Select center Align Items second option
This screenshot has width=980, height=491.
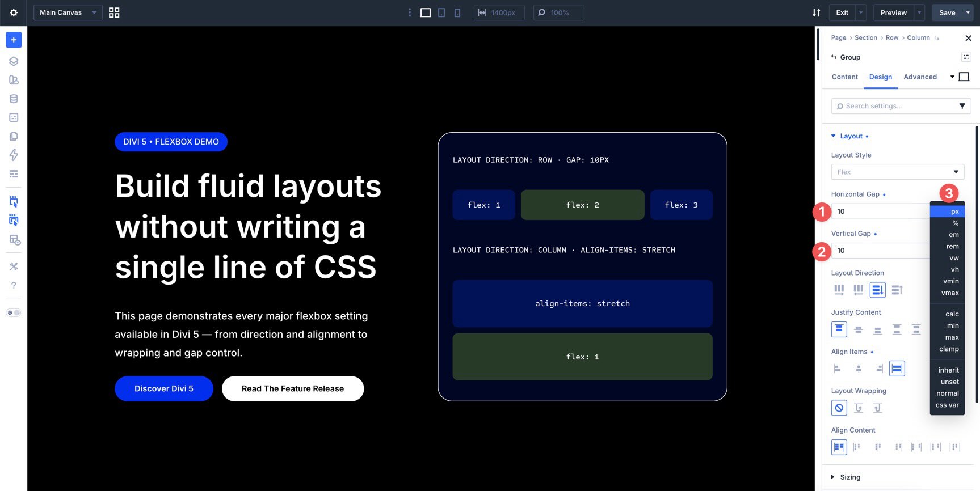tap(859, 369)
